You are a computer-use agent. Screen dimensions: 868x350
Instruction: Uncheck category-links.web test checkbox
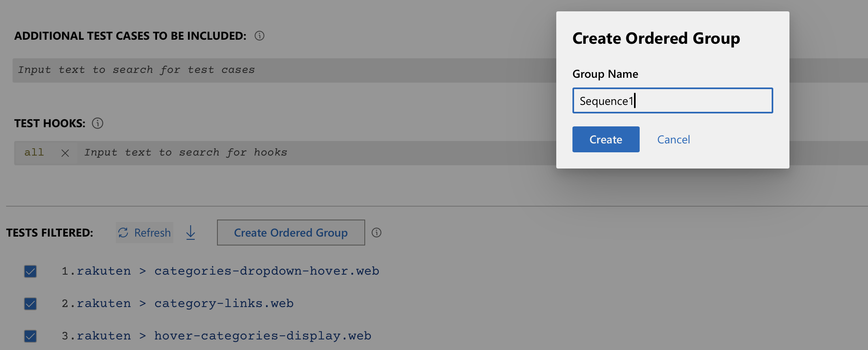[x=30, y=303]
